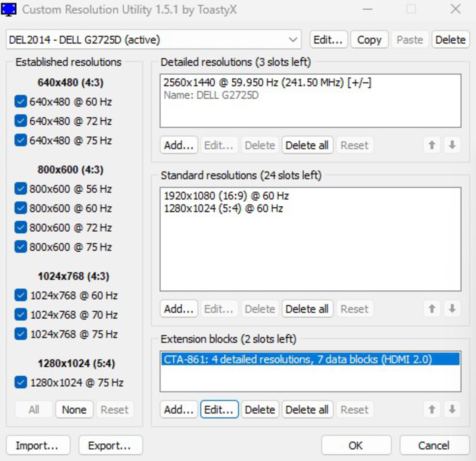Click Delete under standard resolutions
This screenshot has height=461, width=476.
click(260, 309)
